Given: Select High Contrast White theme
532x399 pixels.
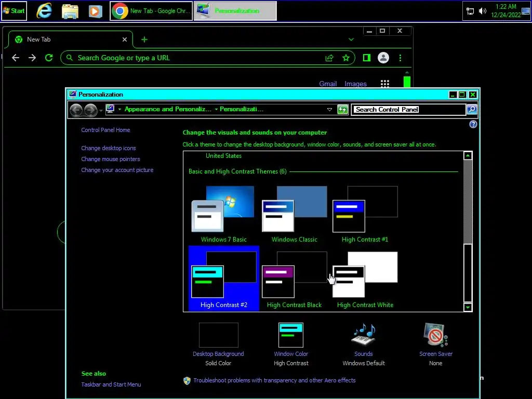Looking at the screenshot, I should coord(365,278).
